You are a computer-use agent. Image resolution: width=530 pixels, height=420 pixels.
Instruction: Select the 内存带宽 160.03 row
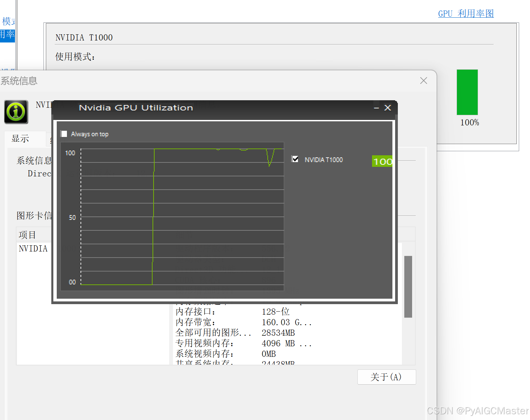244,322
